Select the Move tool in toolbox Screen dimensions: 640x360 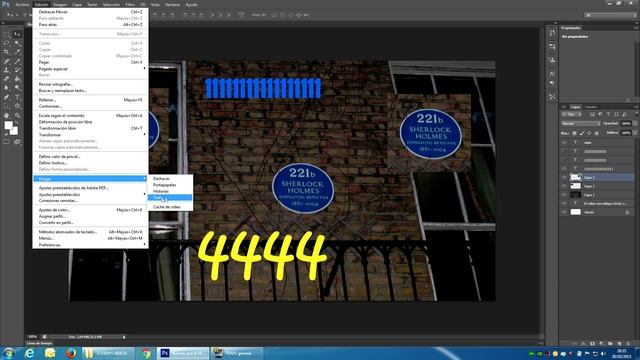click(17, 34)
